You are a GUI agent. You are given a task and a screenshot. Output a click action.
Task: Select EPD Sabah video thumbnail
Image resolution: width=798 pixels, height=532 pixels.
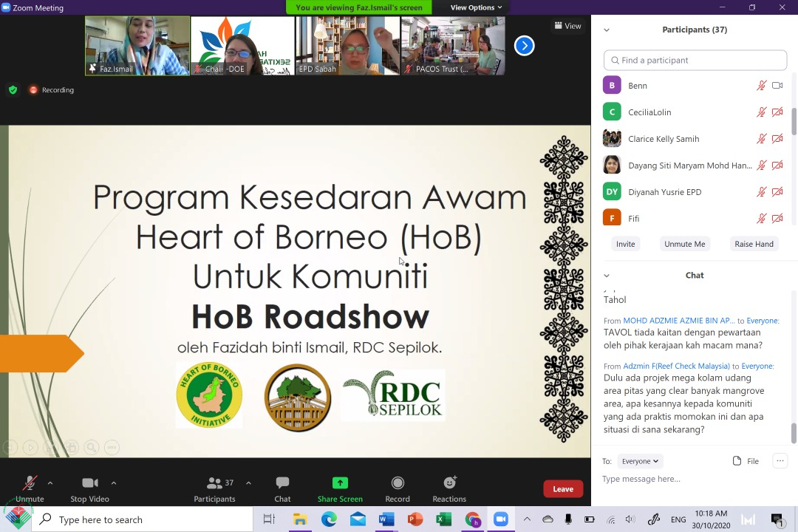(347, 46)
